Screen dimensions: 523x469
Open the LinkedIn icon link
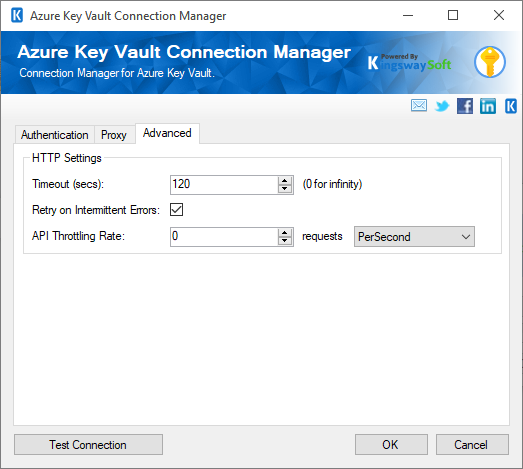tap(488, 106)
